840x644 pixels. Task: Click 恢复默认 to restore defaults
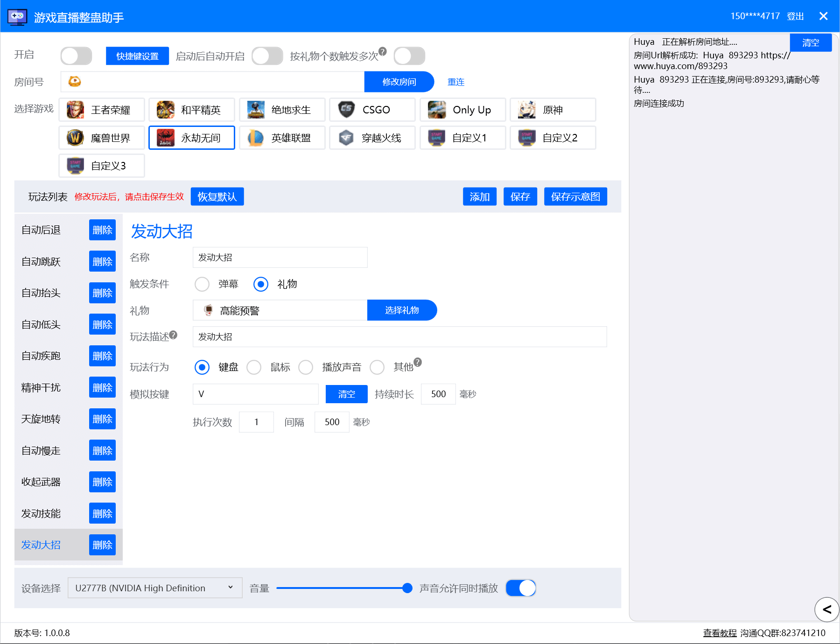click(217, 196)
